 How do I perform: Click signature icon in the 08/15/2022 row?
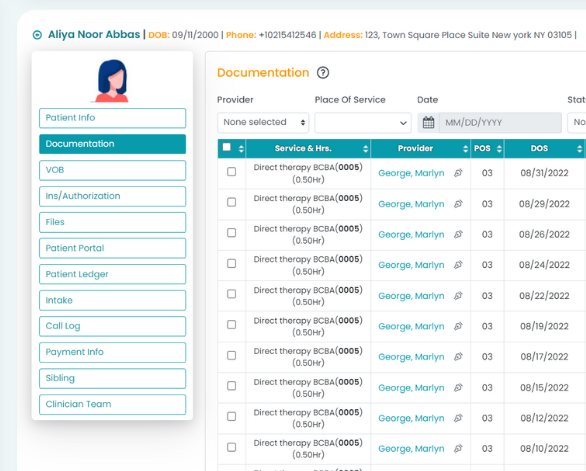pos(458,388)
